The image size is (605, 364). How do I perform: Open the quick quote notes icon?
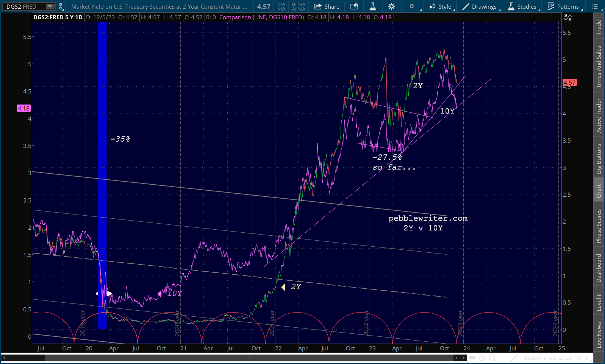point(354,6)
